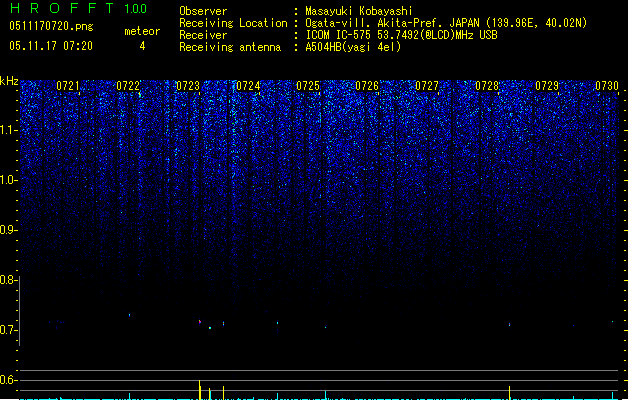629x400 pixels.
Task: Click observer name Masayuki Kobayashi
Action: pos(359,11)
